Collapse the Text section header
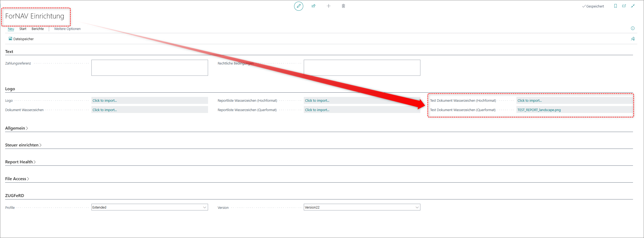 click(x=9, y=51)
